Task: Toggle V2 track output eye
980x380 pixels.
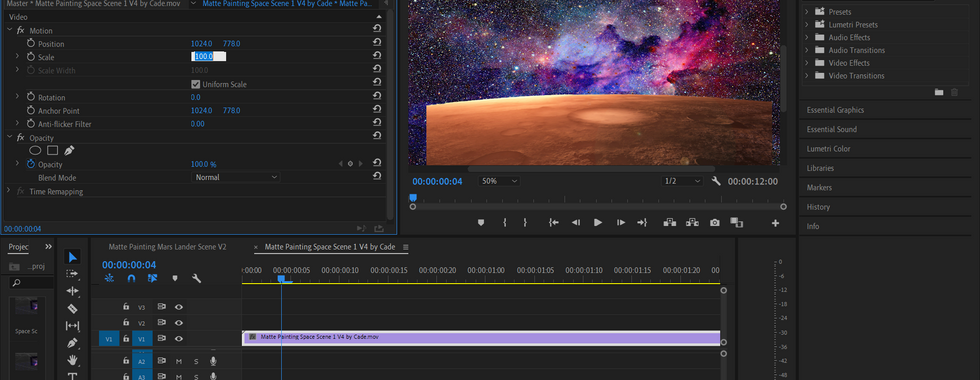Action: tap(179, 322)
